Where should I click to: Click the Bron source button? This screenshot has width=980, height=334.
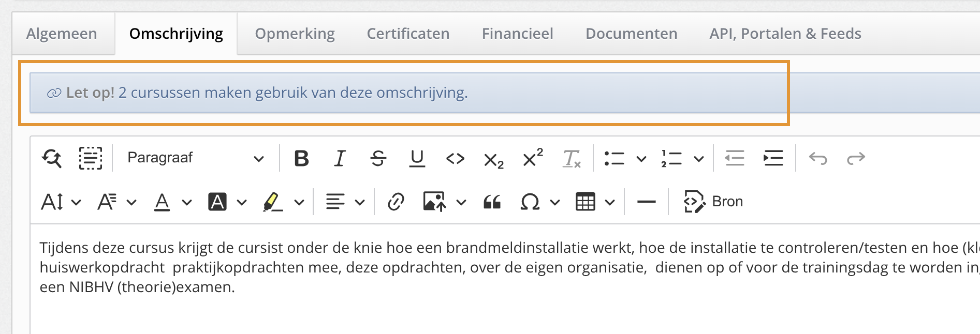point(713,202)
